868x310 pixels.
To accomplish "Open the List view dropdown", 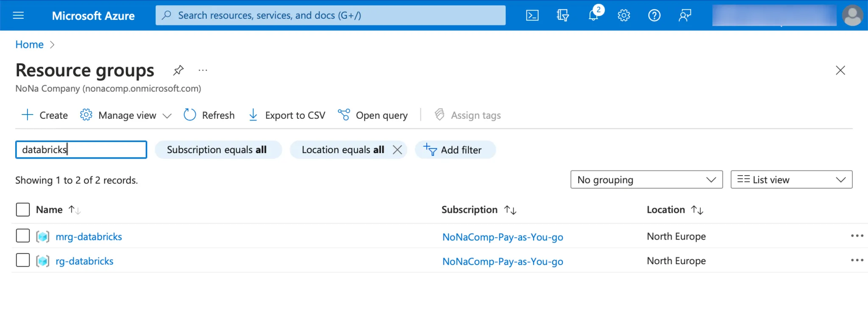I will pyautogui.click(x=791, y=180).
